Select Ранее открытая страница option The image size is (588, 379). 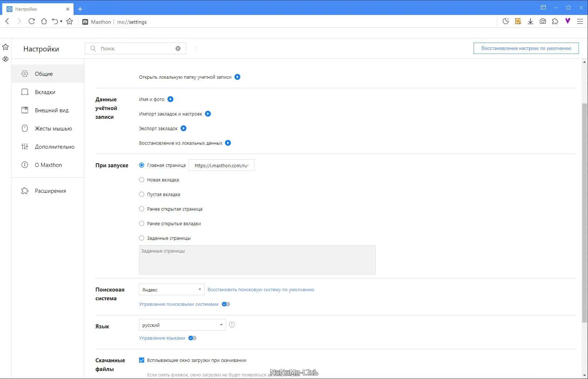point(142,209)
